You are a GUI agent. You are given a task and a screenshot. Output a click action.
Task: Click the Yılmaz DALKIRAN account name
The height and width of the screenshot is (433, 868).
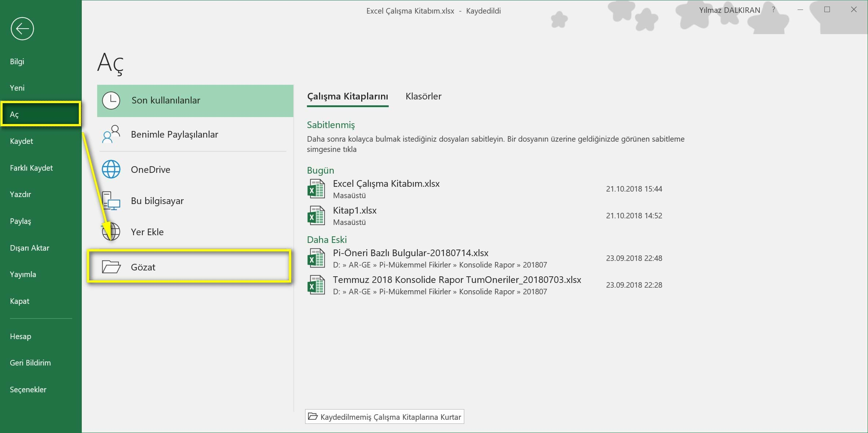coord(729,10)
